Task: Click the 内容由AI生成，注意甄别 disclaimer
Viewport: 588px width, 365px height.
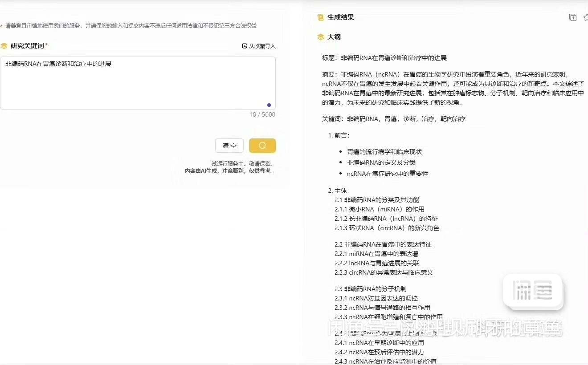Action: (229, 170)
